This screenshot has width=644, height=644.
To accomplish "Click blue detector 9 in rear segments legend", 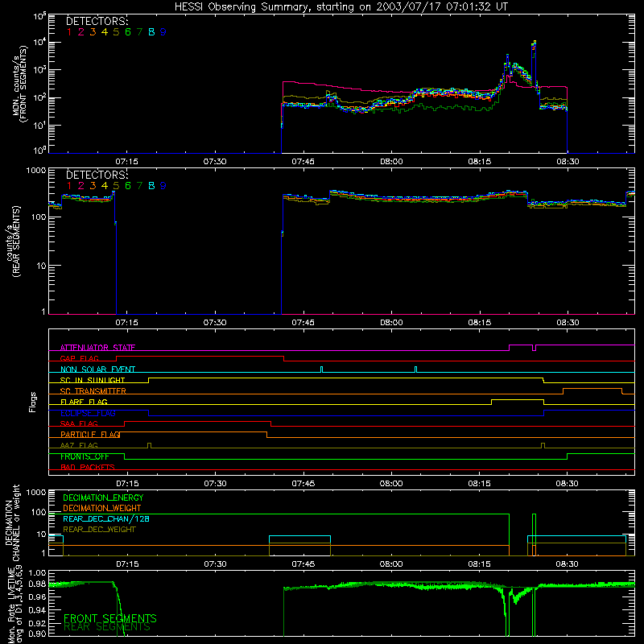I will [x=163, y=186].
